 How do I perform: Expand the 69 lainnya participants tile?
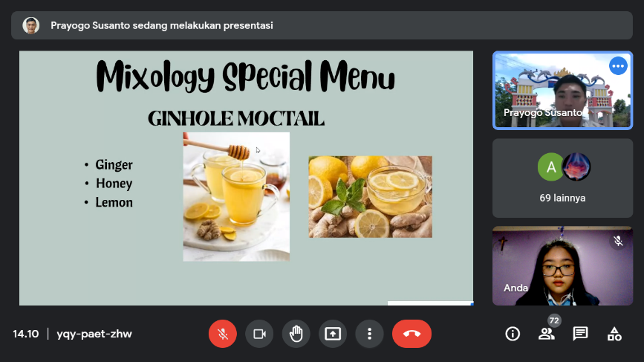562,178
